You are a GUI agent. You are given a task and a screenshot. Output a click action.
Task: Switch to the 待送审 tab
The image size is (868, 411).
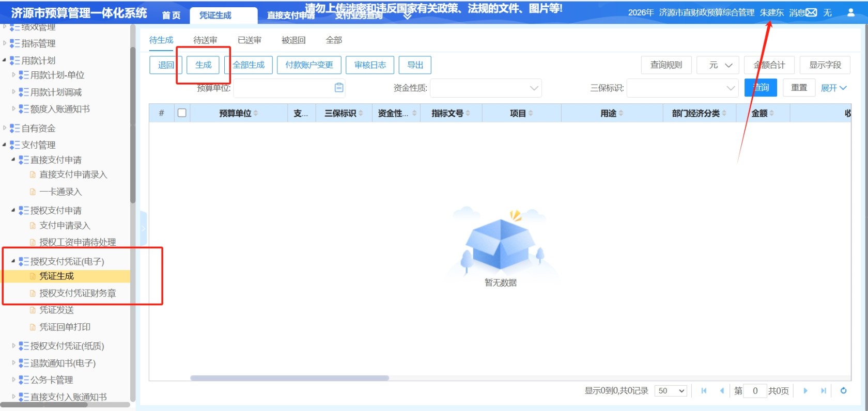click(x=205, y=40)
